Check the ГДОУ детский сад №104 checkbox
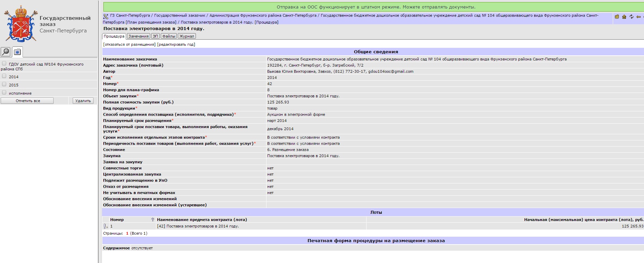Viewport: 644px width, 263px height. click(4, 64)
